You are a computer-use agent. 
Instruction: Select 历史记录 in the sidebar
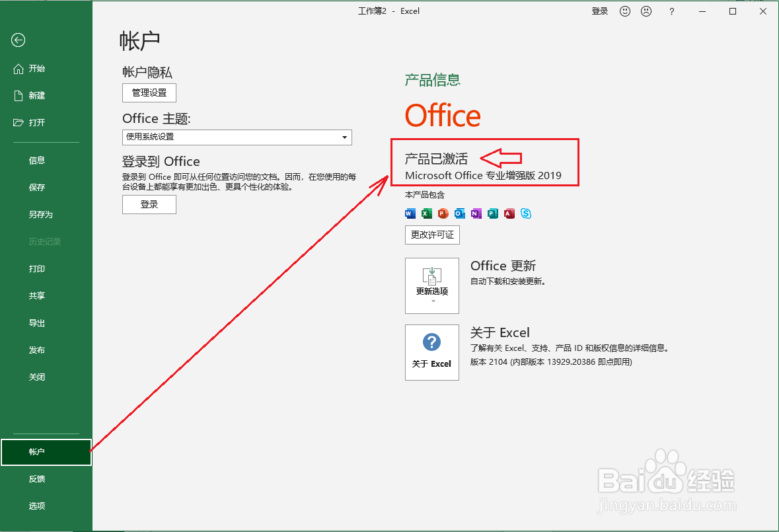pos(46,241)
